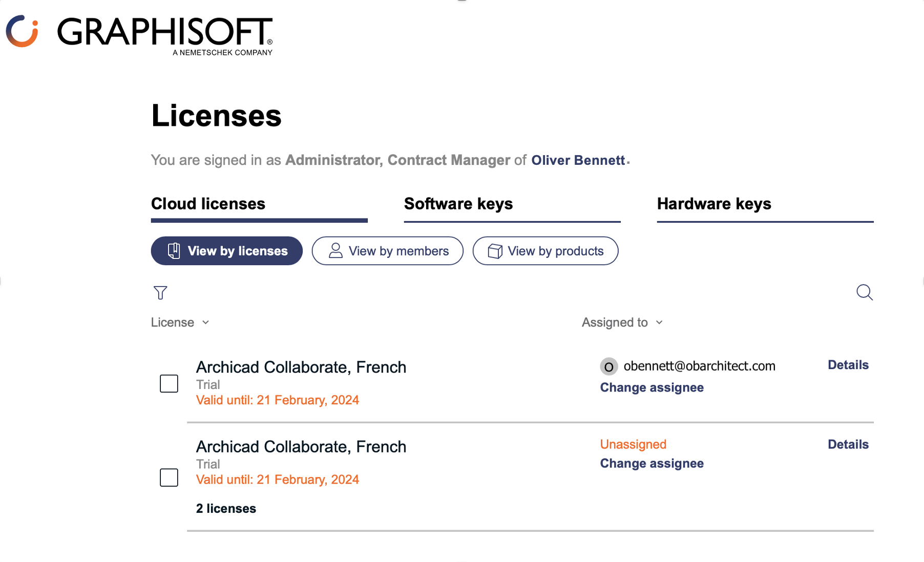Screen dimensions: 924x562
Task: Click the GRAPHISOFT logo
Action: click(x=138, y=33)
